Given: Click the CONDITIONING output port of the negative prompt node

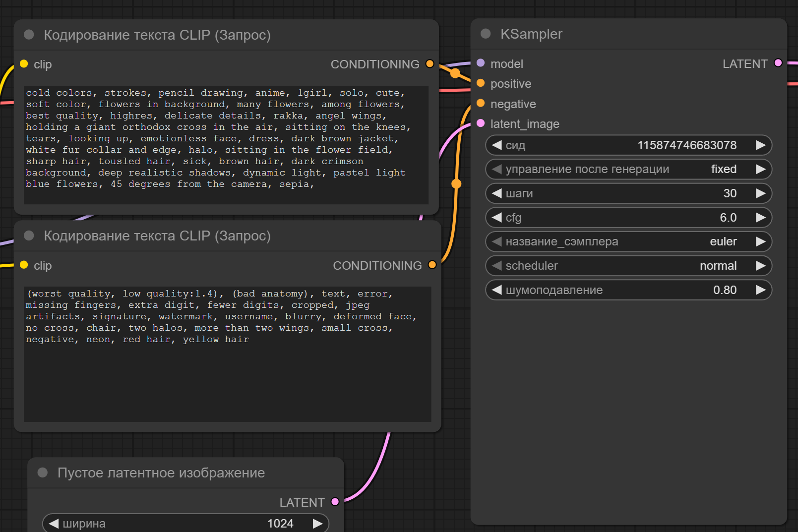Looking at the screenshot, I should coord(432,265).
